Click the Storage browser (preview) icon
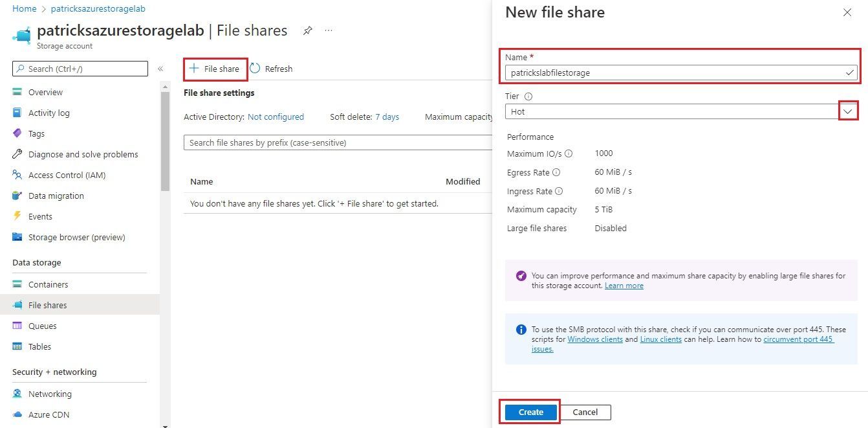This screenshot has width=868, height=428. click(17, 237)
